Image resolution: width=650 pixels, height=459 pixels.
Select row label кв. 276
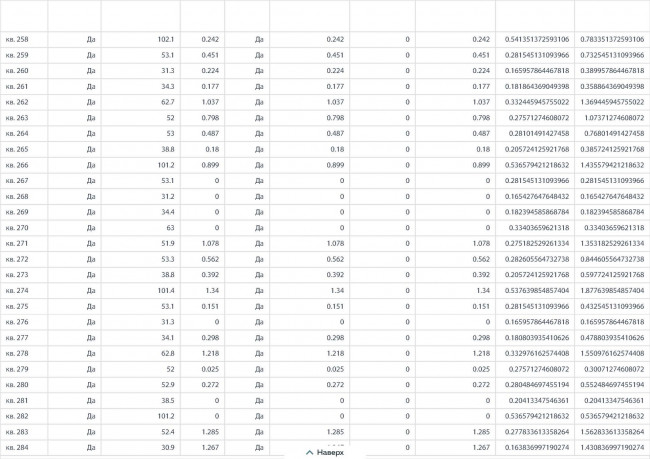click(x=17, y=322)
